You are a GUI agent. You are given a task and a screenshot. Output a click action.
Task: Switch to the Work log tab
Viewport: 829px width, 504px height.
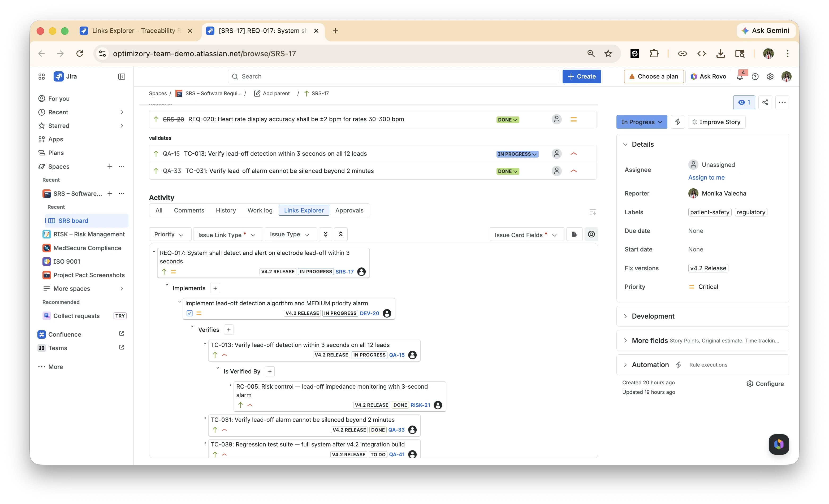[260, 210]
